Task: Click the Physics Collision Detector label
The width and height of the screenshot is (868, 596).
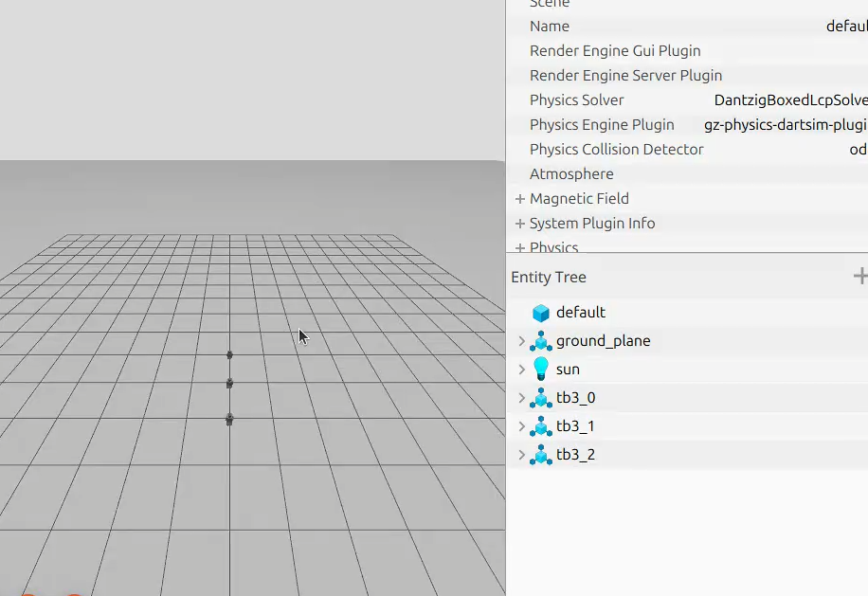Action: [617, 150]
